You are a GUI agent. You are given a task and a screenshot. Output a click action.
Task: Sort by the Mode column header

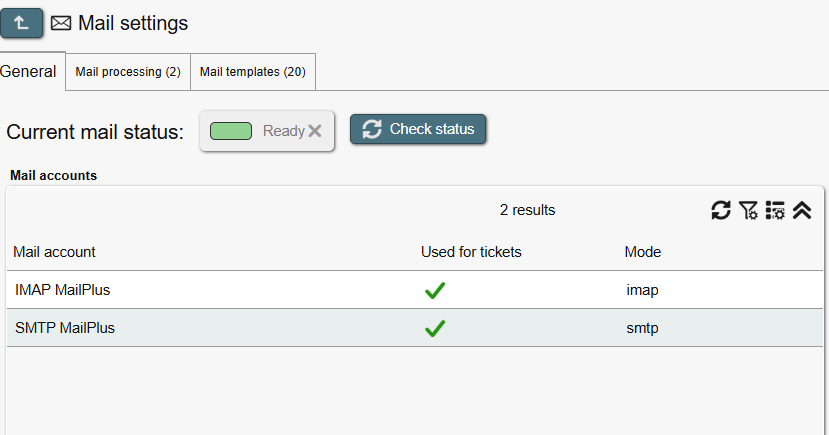[x=643, y=252]
